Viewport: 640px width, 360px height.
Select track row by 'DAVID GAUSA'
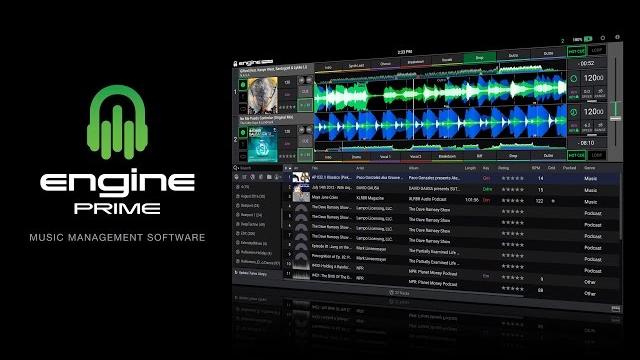(x=452, y=189)
